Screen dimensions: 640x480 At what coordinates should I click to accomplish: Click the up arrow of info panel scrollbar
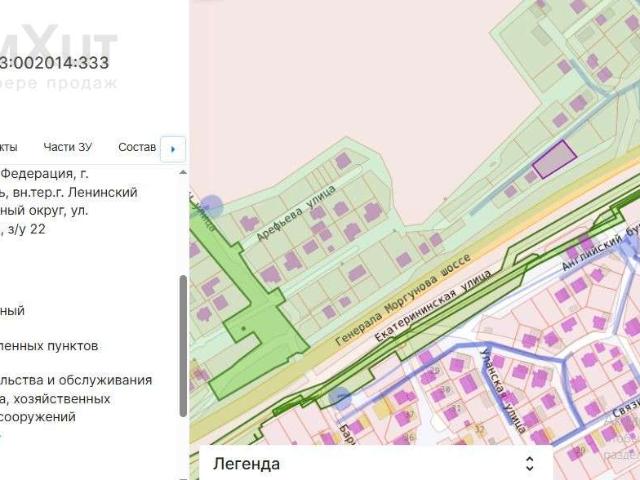tap(183, 173)
